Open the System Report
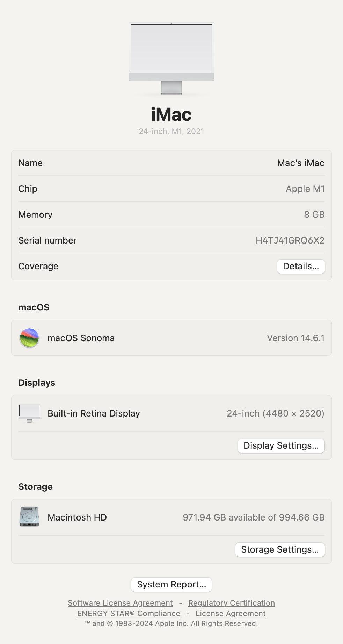The height and width of the screenshot is (644, 343). [x=171, y=584]
